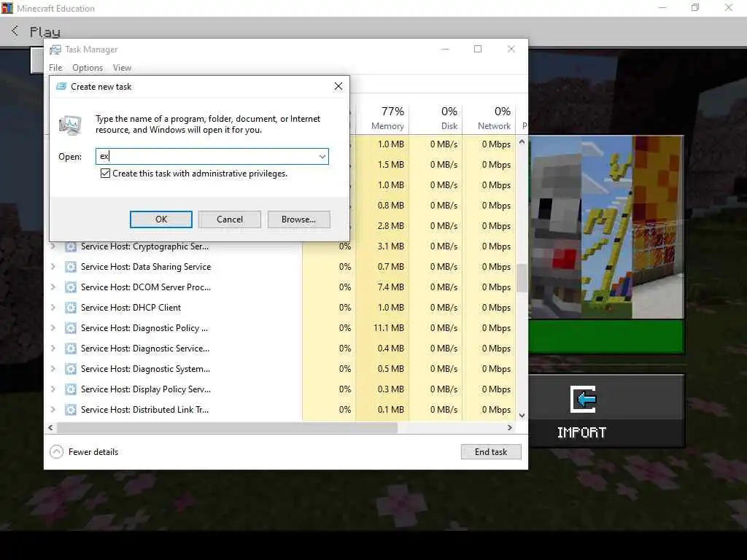Click the gear icon for Diagnostic Service
Viewport: 747px width, 560px height.
pos(71,349)
